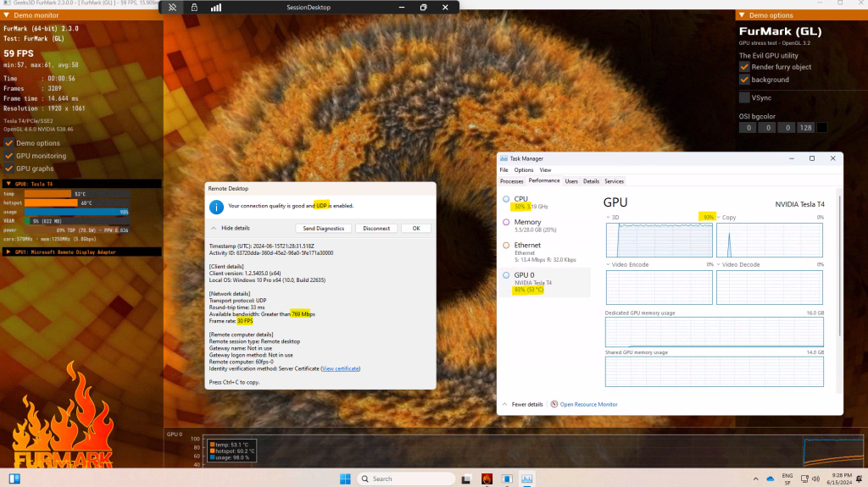Viewport: 868px width, 487px height.
Task: Click the FurMark flame logo
Action: [64, 415]
